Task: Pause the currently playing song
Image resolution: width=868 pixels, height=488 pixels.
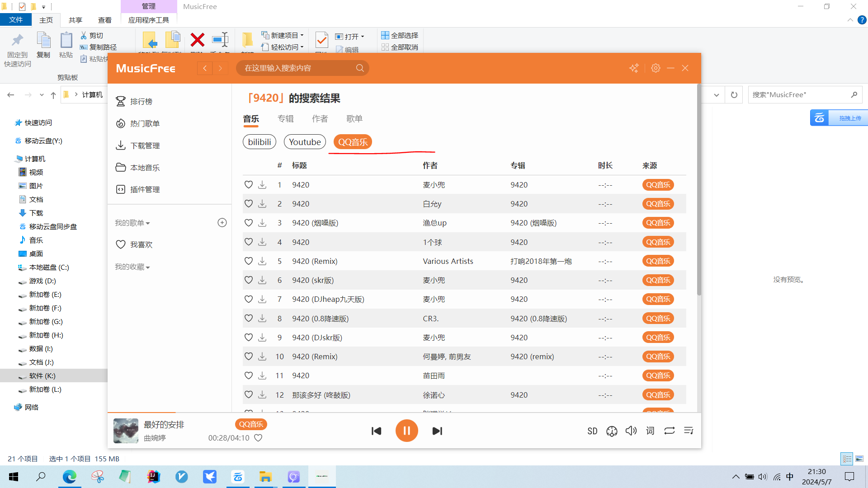Action: click(x=406, y=431)
